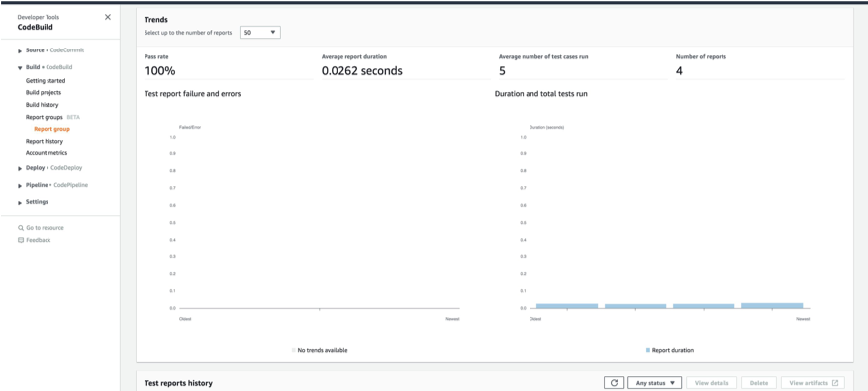The width and height of the screenshot is (868, 391).
Task: Open Account metrics page
Action: tap(47, 152)
